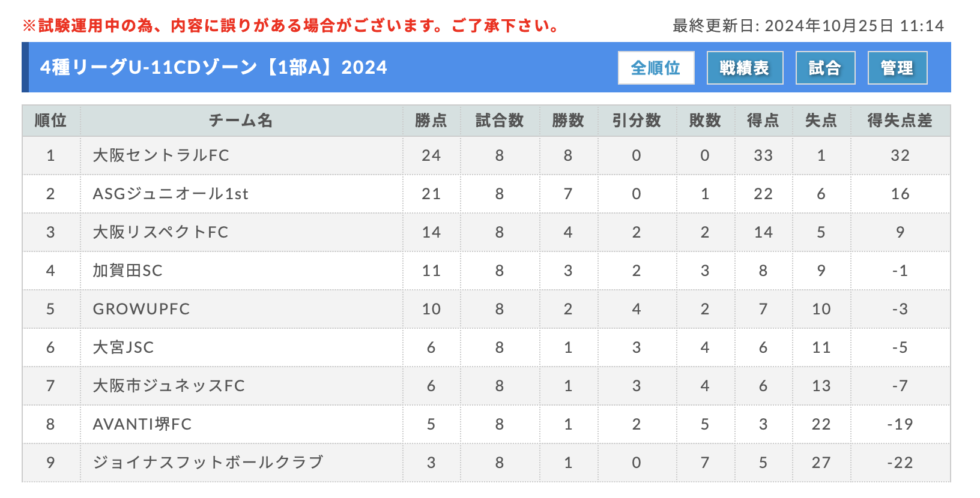Viewport: 980px width, 498px height.
Task: Select the 大阪セントラルFC team name
Action: pyautogui.click(x=161, y=155)
